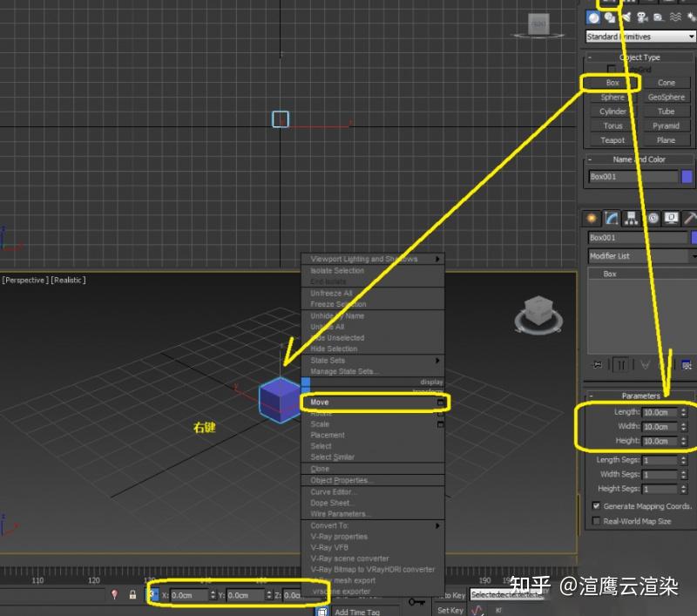Open the Standard Primitives dropdown
This screenshot has width=697, height=616.
click(640, 36)
